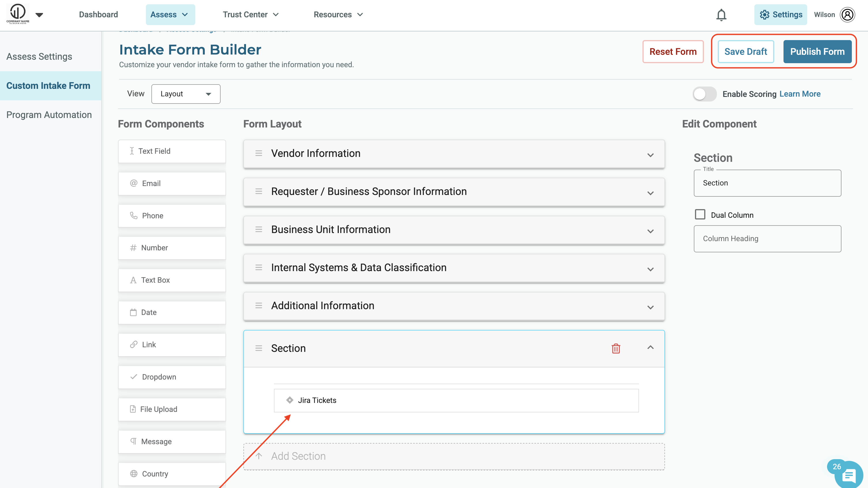Delete the Section with trash icon

(616, 348)
